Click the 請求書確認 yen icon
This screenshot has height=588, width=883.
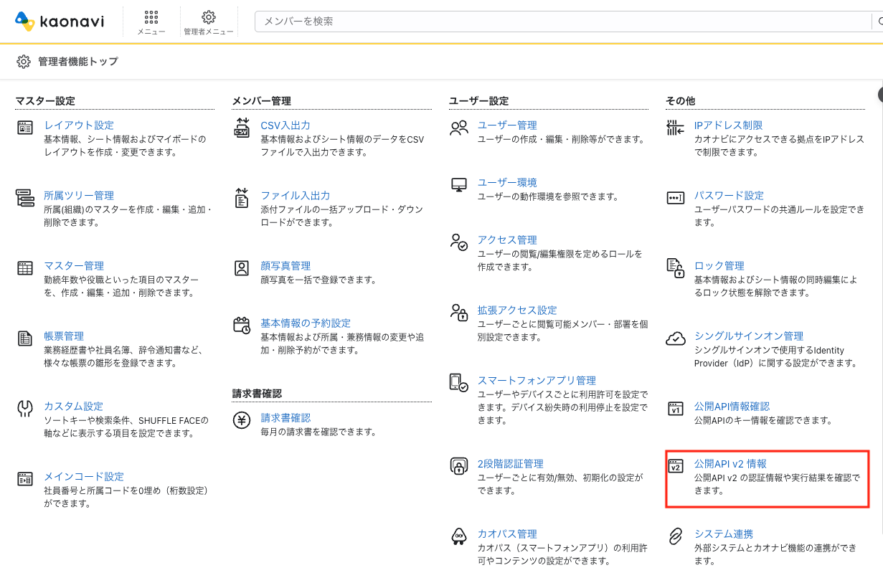(x=242, y=420)
